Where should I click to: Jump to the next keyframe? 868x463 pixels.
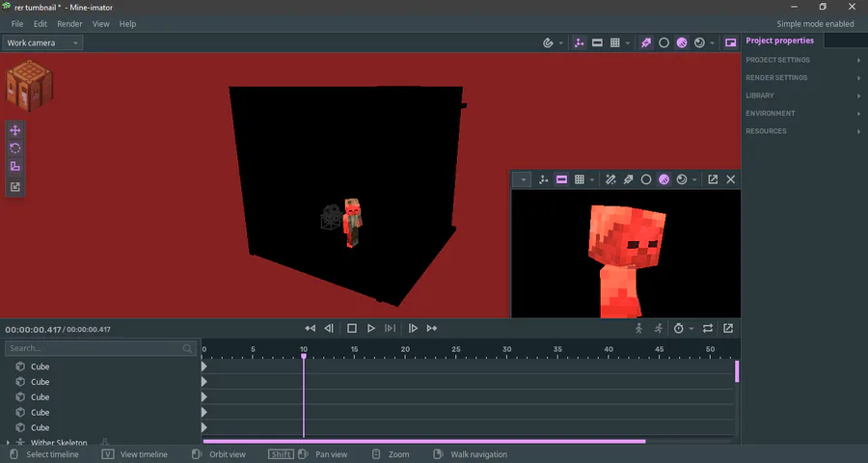point(432,328)
